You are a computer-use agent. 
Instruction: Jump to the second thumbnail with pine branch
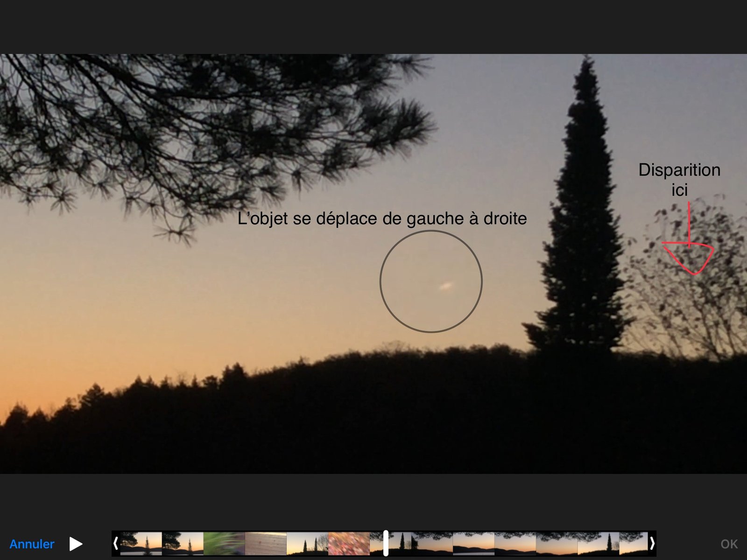tap(183, 544)
